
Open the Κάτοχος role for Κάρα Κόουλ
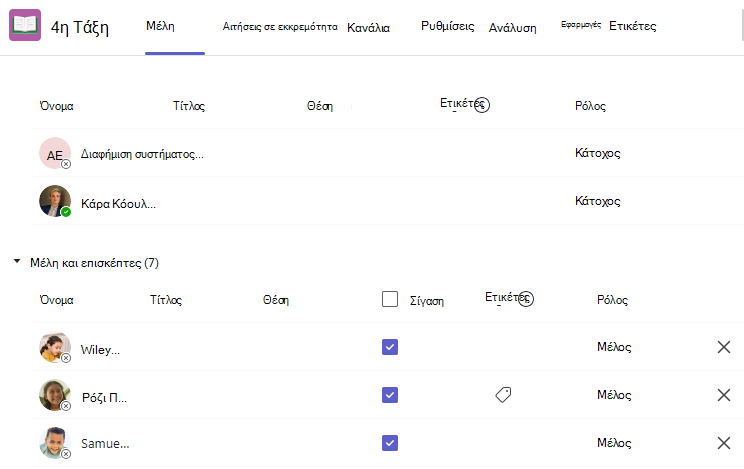(x=597, y=201)
